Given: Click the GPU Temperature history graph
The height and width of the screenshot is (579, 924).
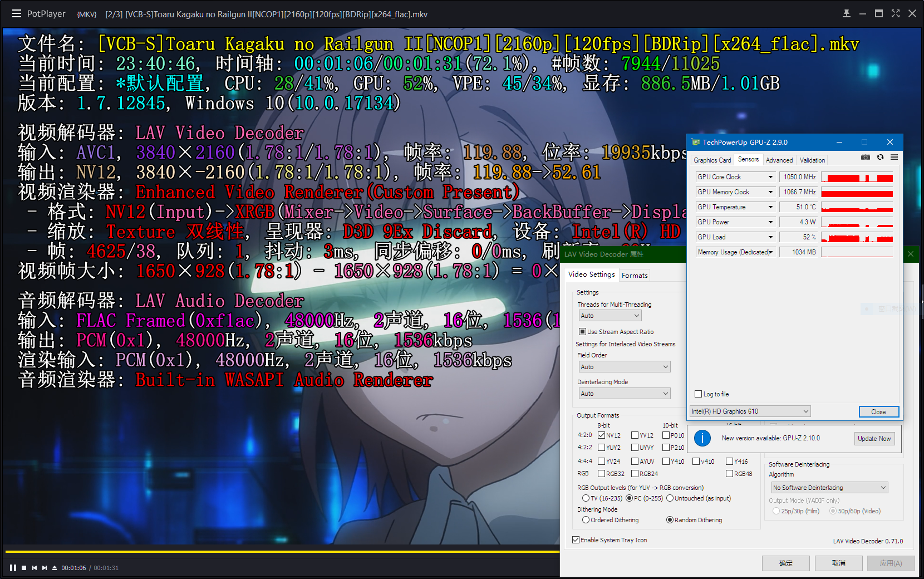Looking at the screenshot, I should [x=857, y=207].
